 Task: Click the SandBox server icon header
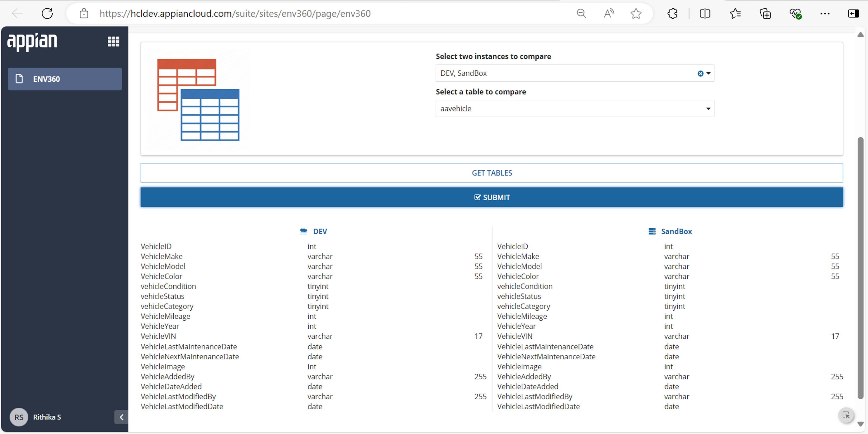(652, 231)
